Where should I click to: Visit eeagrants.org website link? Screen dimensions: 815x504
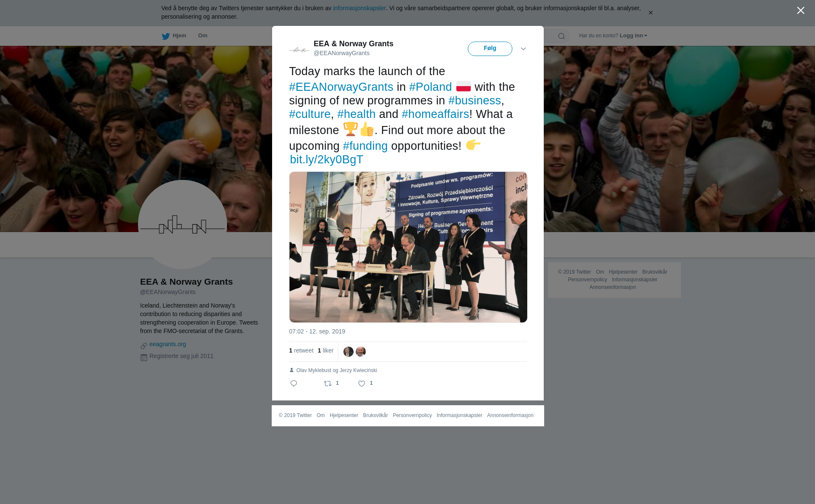[168, 344]
